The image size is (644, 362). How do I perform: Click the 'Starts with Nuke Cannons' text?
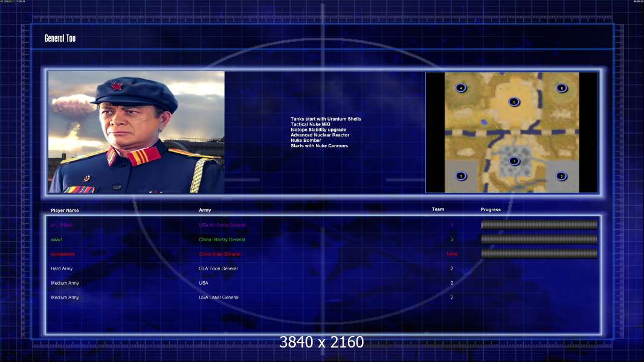[x=319, y=145]
